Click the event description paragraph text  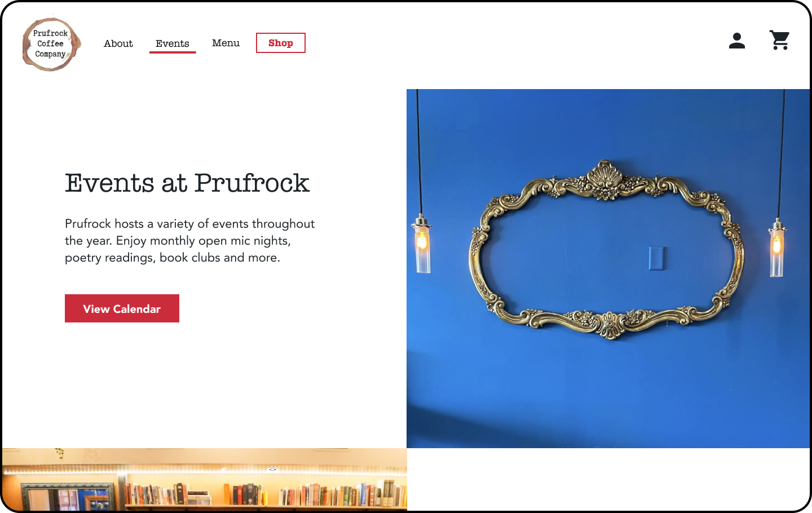(x=189, y=241)
